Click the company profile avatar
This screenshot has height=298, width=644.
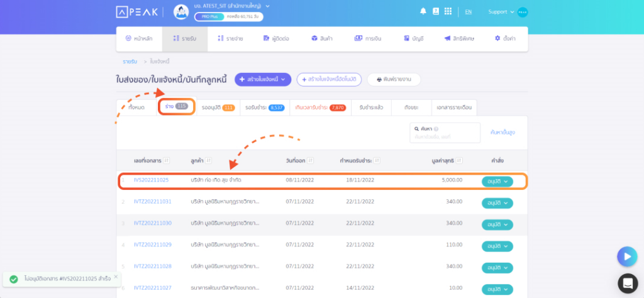click(181, 12)
